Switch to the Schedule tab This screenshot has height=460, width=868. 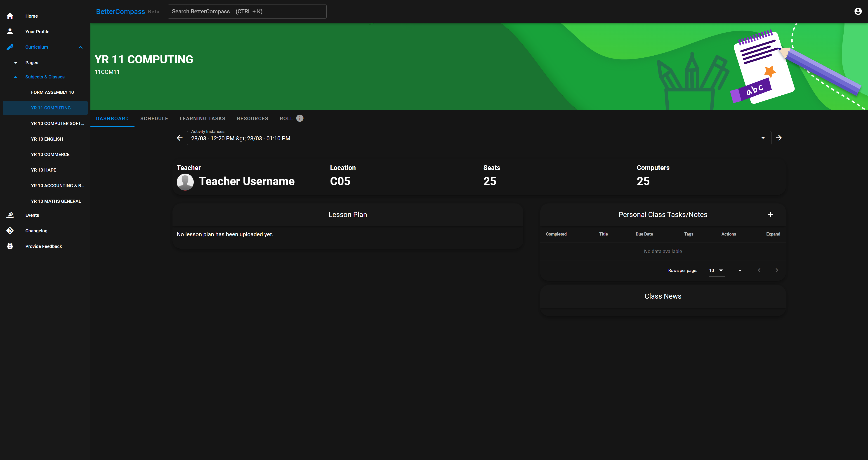tap(154, 119)
